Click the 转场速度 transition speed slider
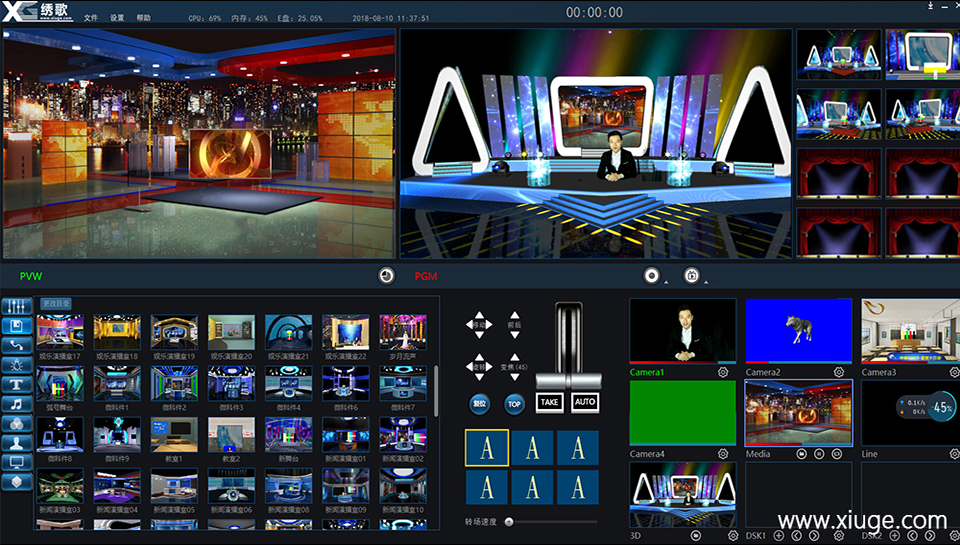 pos(509,521)
